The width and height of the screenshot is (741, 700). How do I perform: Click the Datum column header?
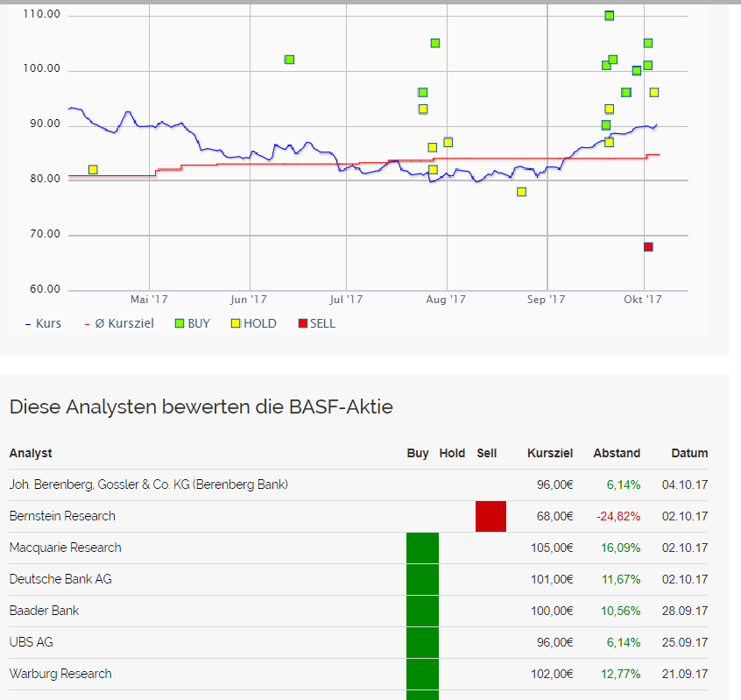[x=689, y=453]
